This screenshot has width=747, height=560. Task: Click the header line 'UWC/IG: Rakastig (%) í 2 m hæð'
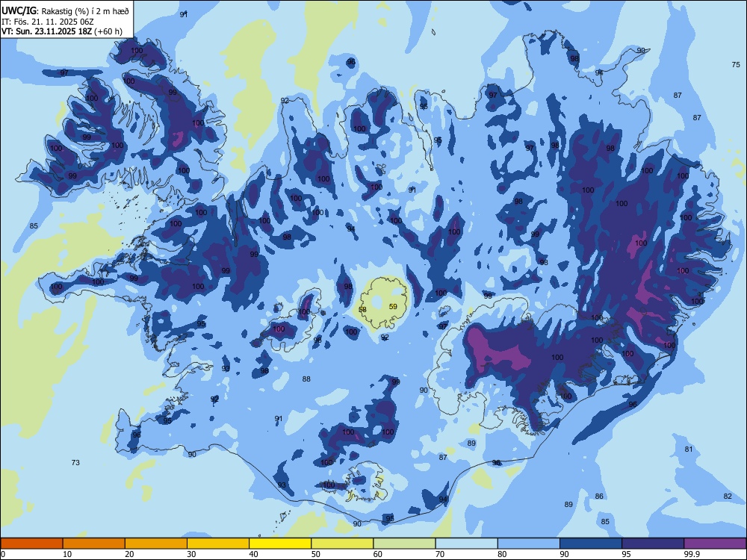click(65, 11)
